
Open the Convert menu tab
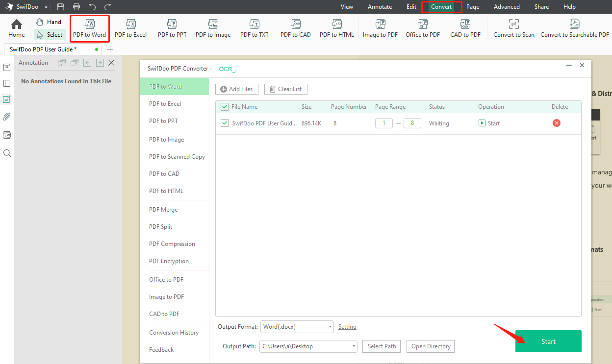tap(441, 7)
